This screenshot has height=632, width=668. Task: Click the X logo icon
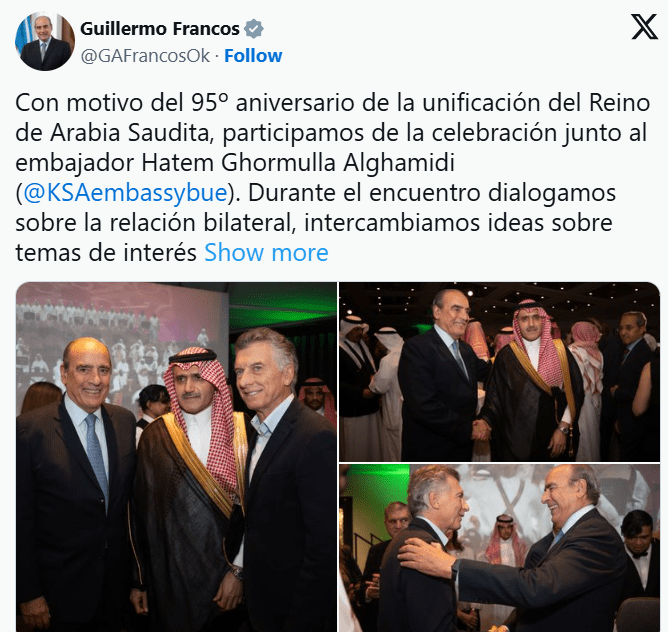pos(644,26)
